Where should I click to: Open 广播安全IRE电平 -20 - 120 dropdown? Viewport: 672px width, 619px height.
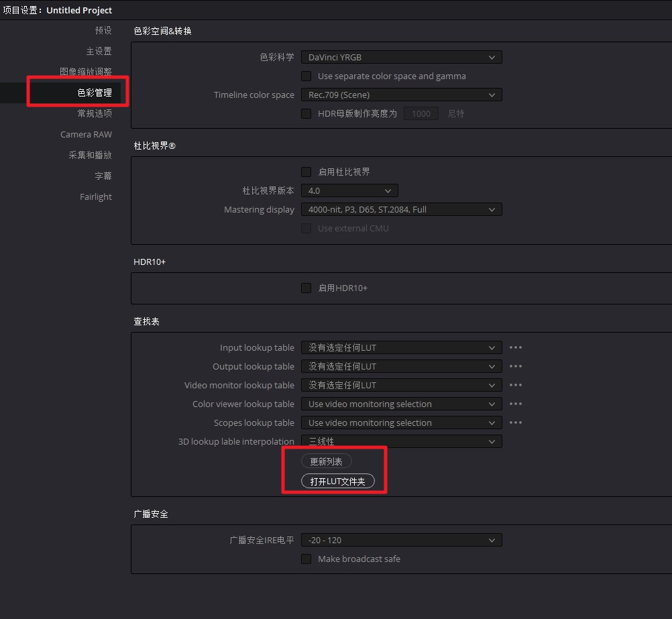click(402, 540)
